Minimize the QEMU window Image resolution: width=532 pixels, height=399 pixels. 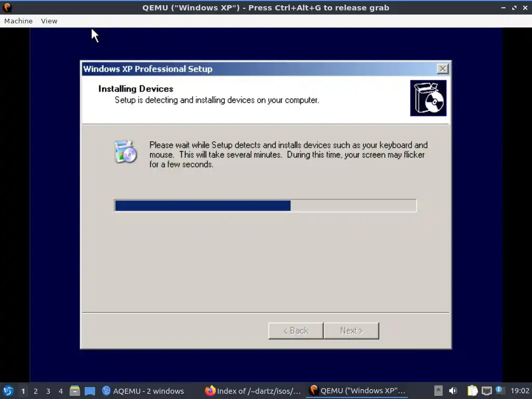pyautogui.click(x=503, y=7)
